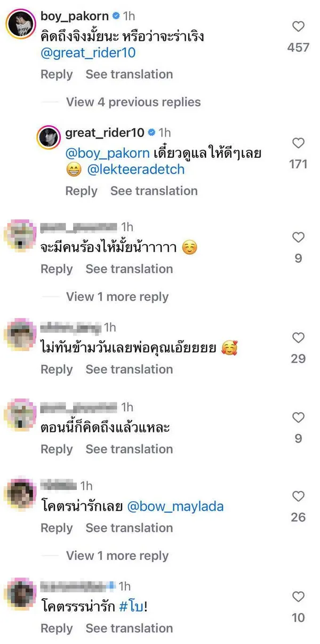Tap heart on the comment with 10 likes
Image resolution: width=320 pixels, height=644 pixels.
[298, 597]
